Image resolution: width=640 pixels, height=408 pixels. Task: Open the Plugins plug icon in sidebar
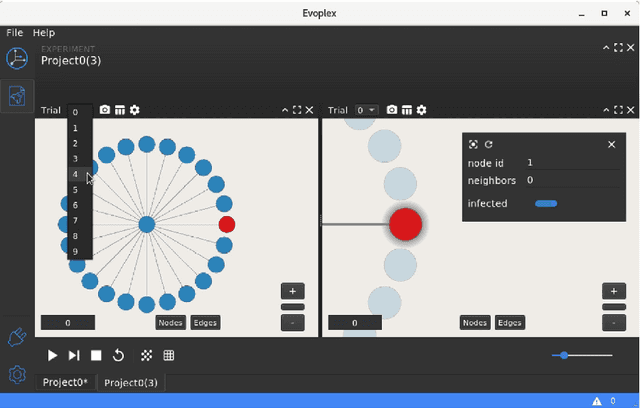(x=17, y=337)
